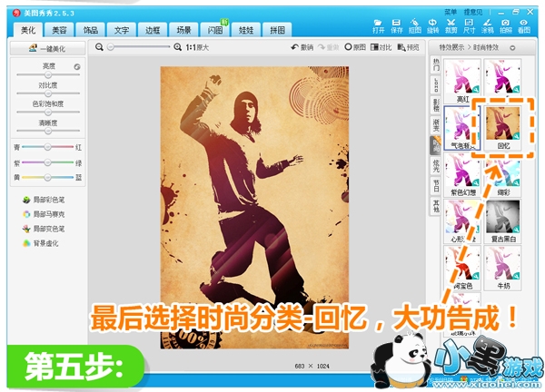Click the 保存 save icon
This screenshot has height=392, width=545.
tap(396, 24)
